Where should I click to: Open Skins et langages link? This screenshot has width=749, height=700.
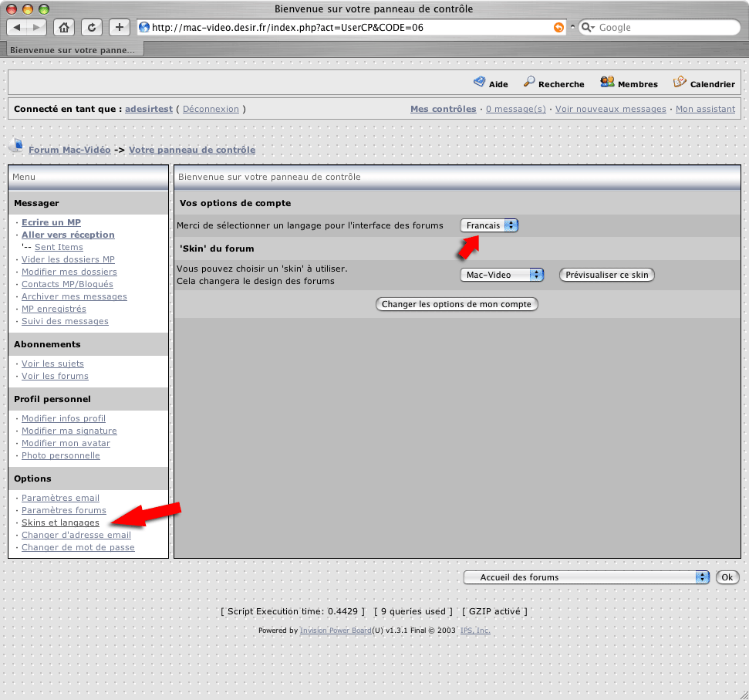pos(60,522)
